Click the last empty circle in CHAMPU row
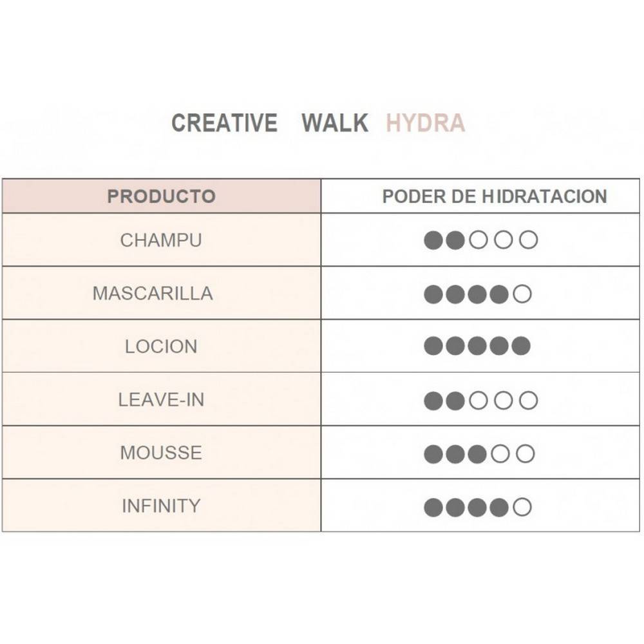Viewport: 644px width, 644px height. coord(528,241)
